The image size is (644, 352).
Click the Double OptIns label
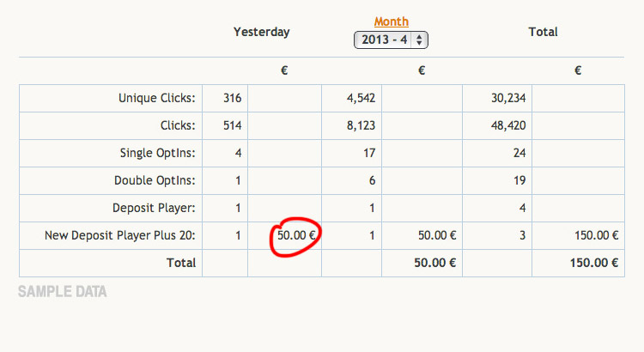tap(155, 180)
